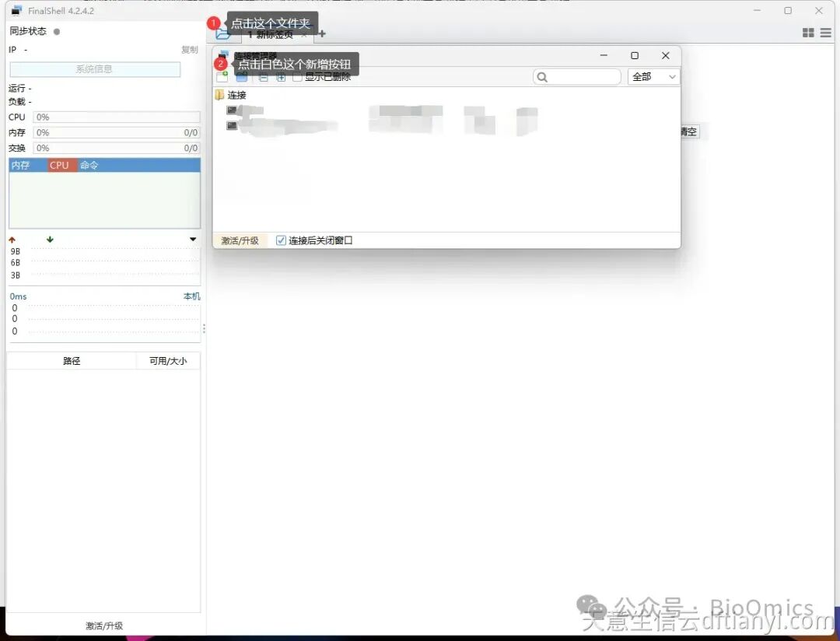Click the 路径 column header
This screenshot has width=840, height=641.
click(x=72, y=361)
